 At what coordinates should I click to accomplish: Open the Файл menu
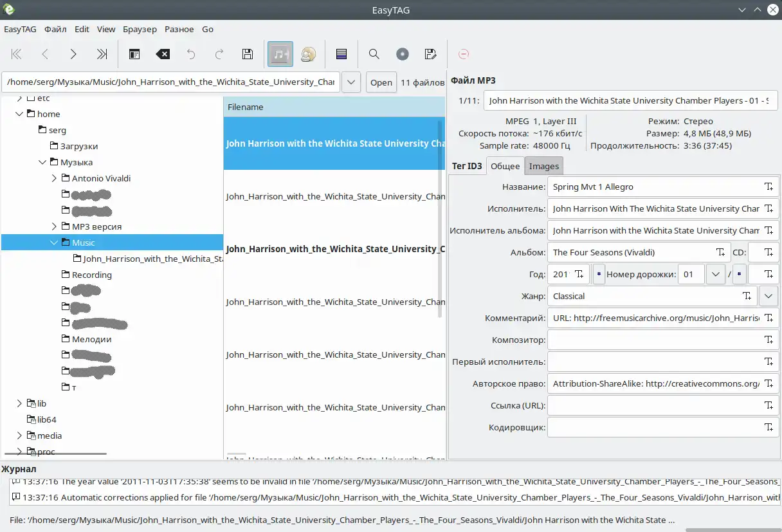55,29
